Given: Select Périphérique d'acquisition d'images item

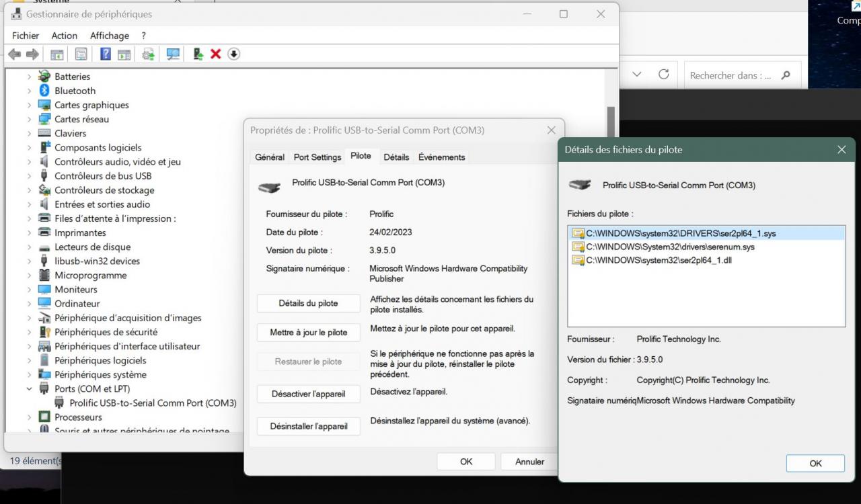Looking at the screenshot, I should coord(128,318).
